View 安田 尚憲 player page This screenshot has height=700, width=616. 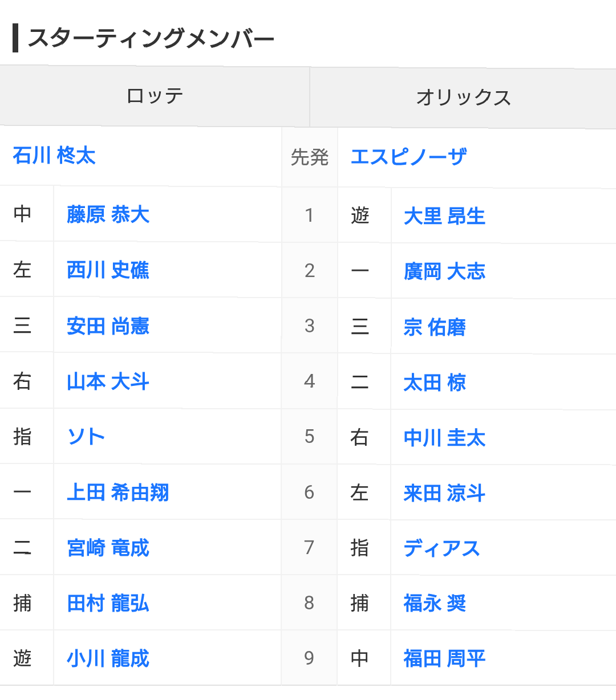[x=108, y=326]
